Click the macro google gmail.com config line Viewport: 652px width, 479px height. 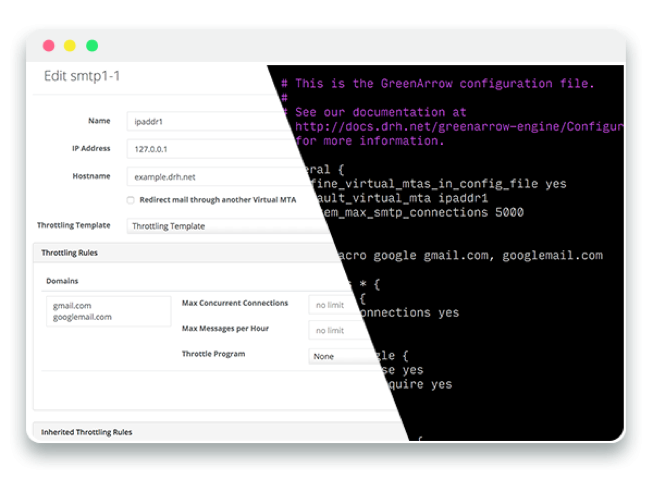(470, 255)
